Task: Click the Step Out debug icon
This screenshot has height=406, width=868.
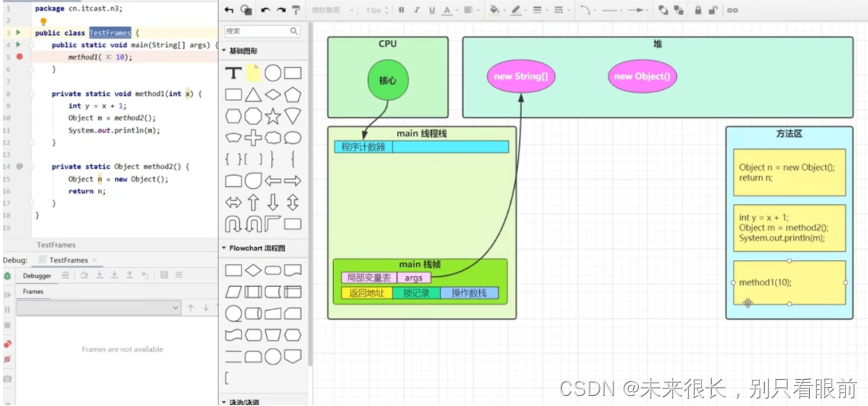Action: pyautogui.click(x=129, y=275)
